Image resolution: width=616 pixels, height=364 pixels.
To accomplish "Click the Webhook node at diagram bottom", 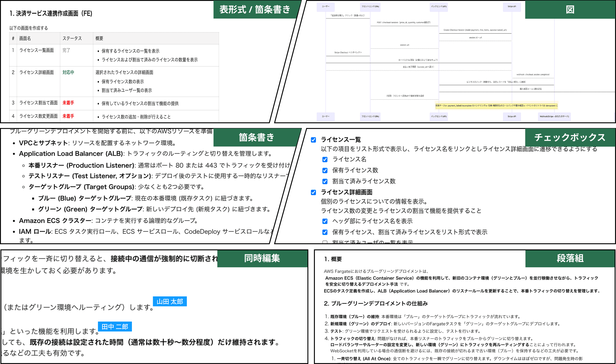I will [x=554, y=116].
